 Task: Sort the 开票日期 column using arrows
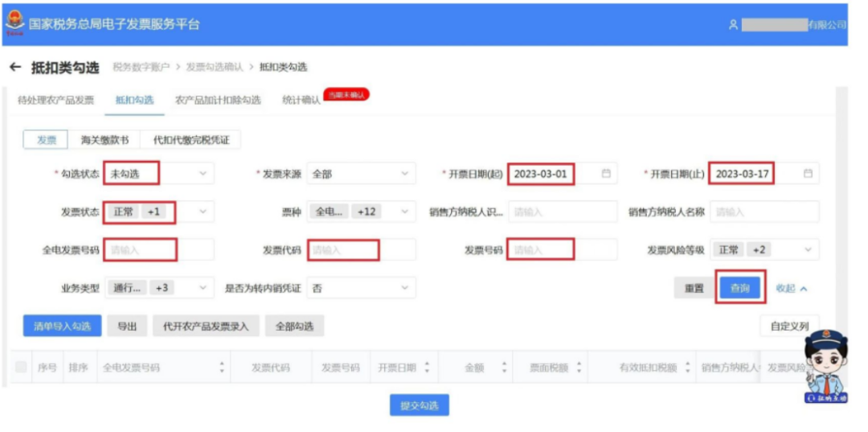426,368
